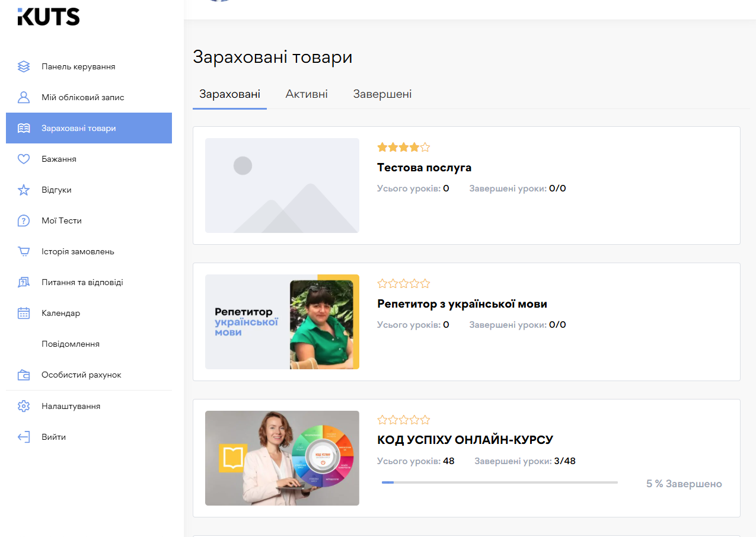
Task: Click the Налаштування gear icon
Action: coord(23,406)
